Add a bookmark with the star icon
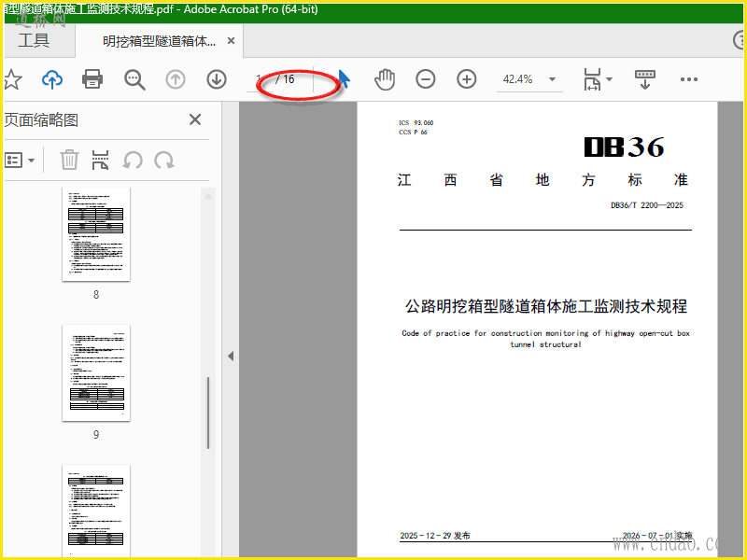This screenshot has height=560, width=747. coord(13,79)
